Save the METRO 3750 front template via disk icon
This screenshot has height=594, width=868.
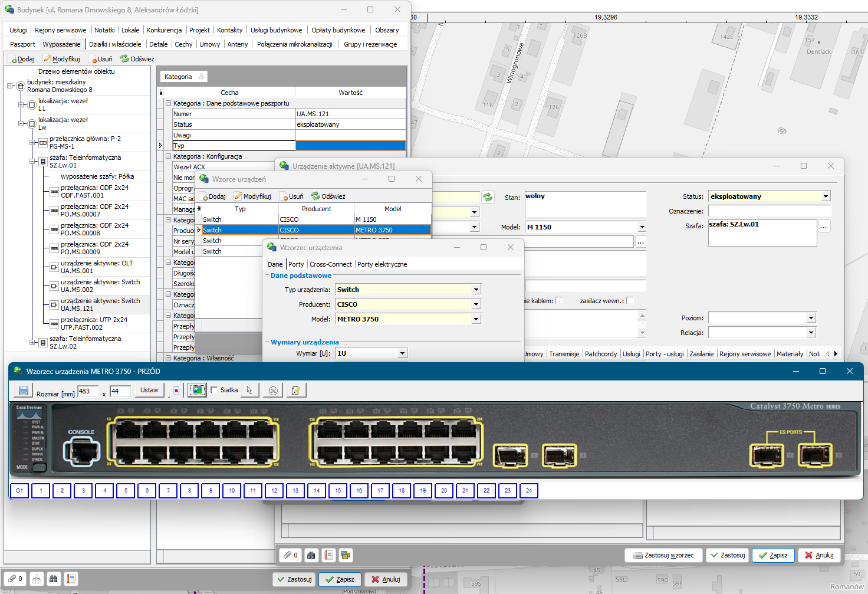[24, 390]
